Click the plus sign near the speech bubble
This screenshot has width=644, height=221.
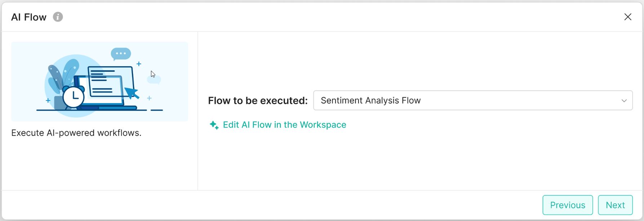tap(139, 64)
